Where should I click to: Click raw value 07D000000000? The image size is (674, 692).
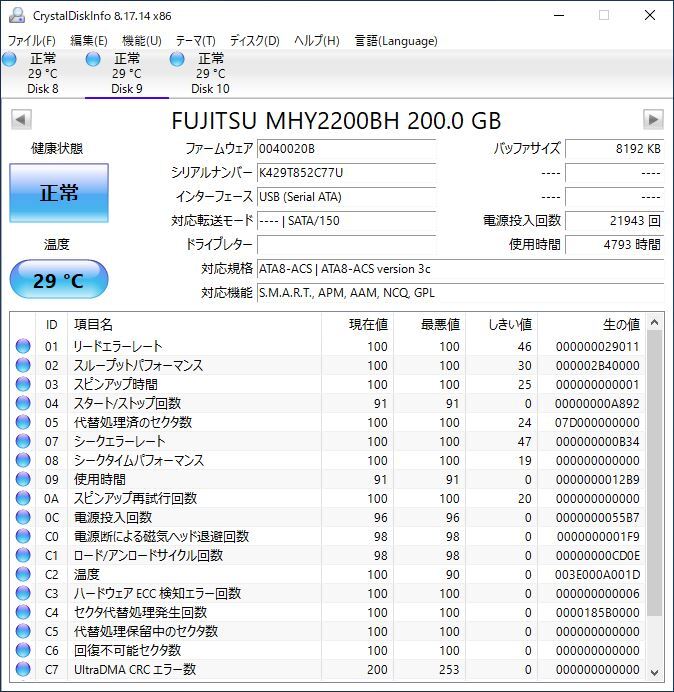597,423
